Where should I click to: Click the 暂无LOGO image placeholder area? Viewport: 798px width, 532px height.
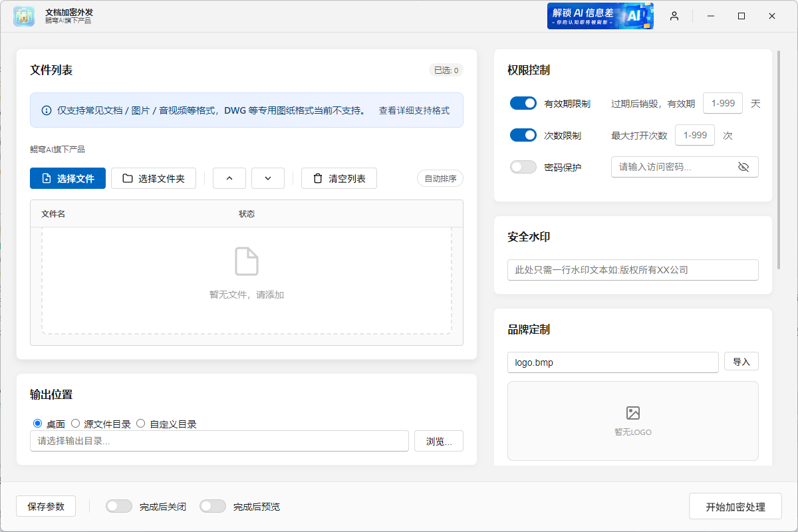pos(632,421)
